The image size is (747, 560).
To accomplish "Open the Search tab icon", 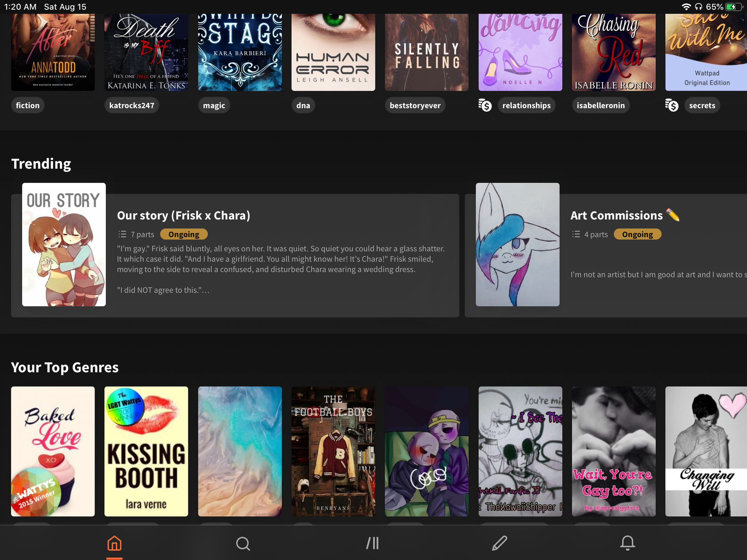I will (243, 543).
